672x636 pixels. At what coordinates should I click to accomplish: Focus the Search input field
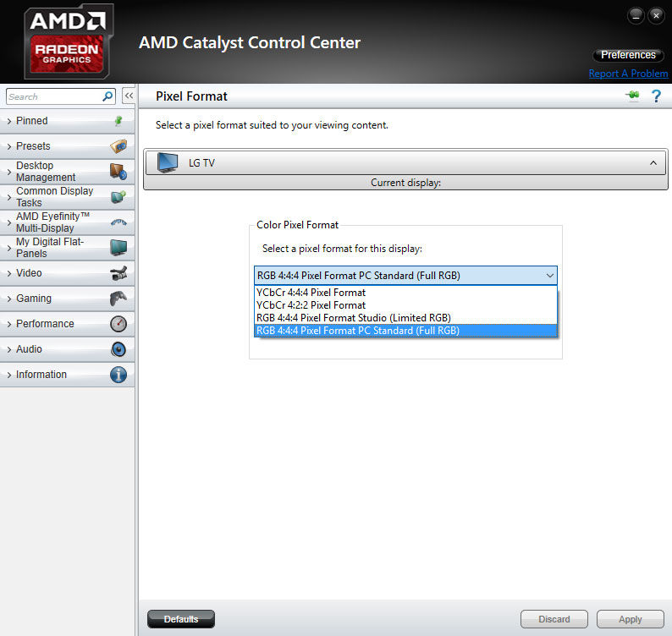coord(52,96)
